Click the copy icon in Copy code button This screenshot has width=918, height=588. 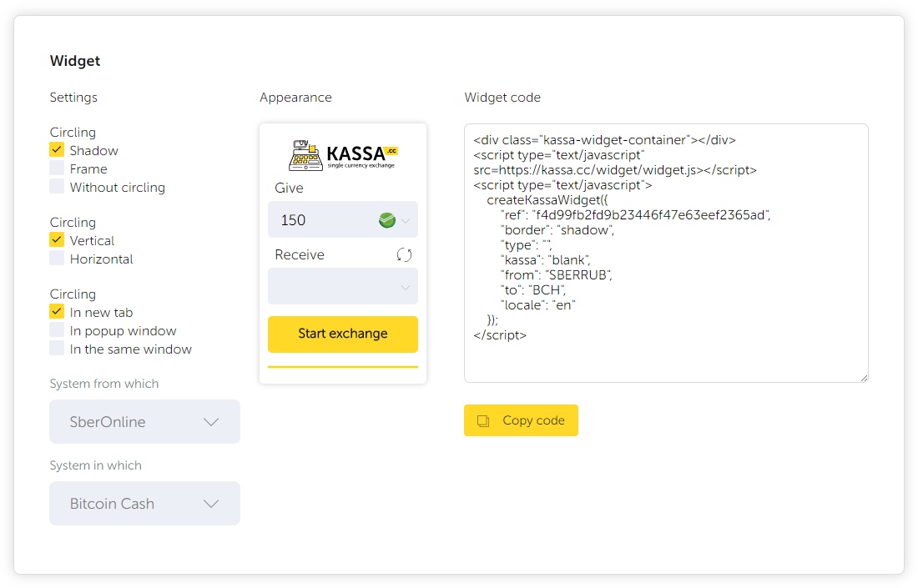click(x=483, y=420)
